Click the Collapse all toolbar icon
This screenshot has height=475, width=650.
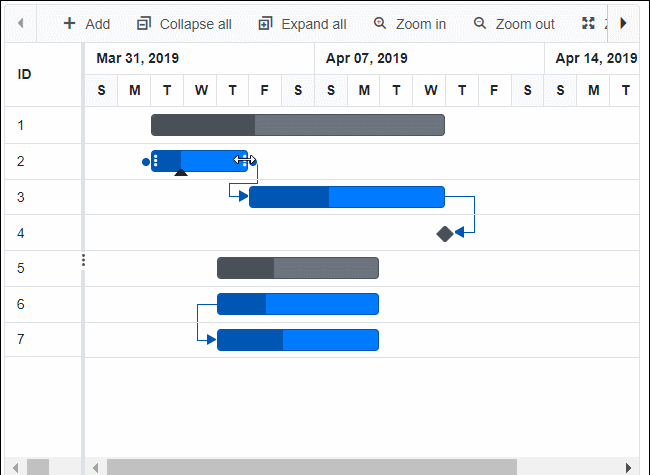pyautogui.click(x=144, y=23)
